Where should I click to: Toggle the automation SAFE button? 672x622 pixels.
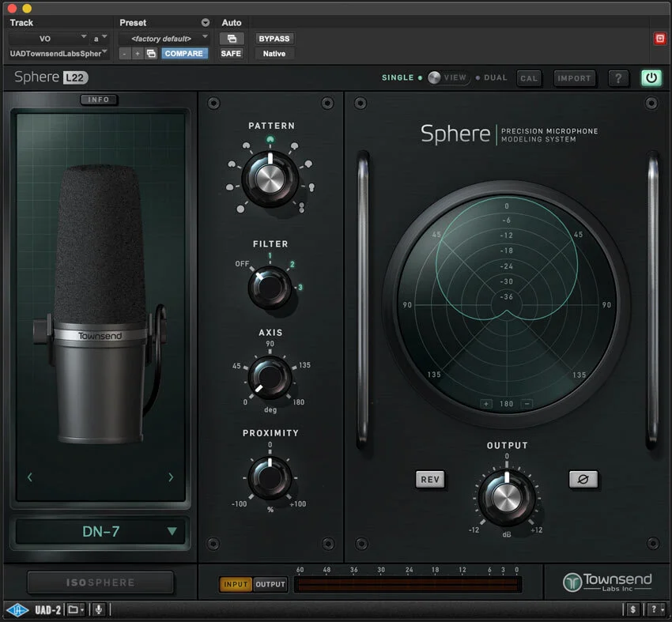(231, 54)
